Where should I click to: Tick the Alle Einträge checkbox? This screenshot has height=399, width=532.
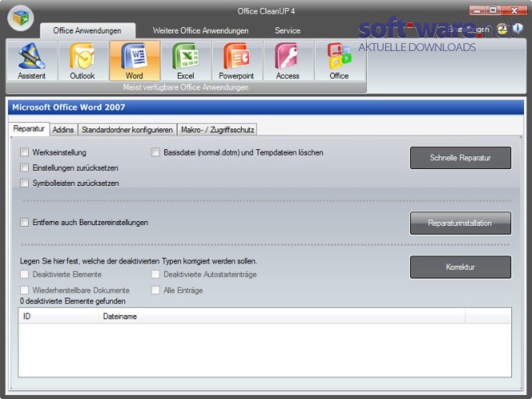(155, 290)
